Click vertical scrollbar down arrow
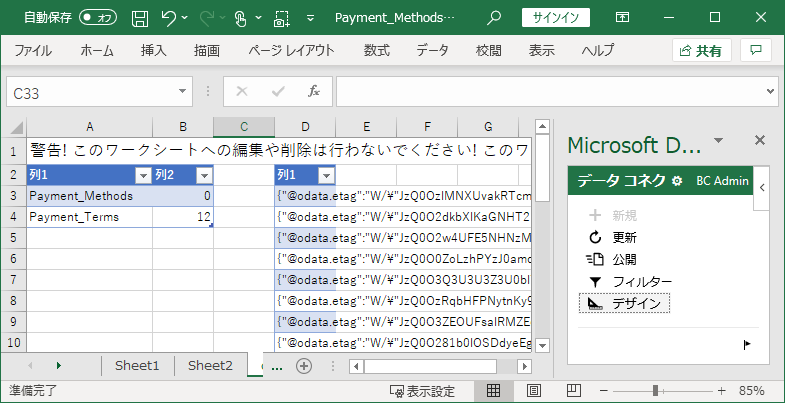This screenshot has width=785, height=403. (x=543, y=345)
